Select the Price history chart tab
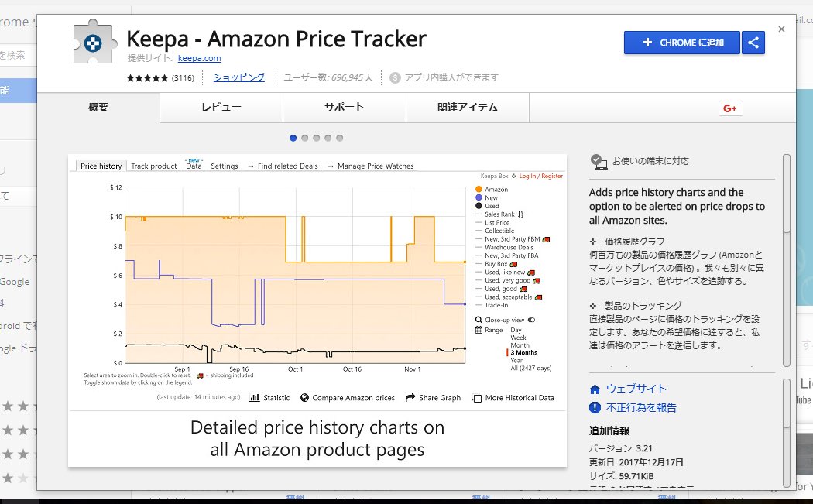Viewport: 813px width, 504px height. 101,166
